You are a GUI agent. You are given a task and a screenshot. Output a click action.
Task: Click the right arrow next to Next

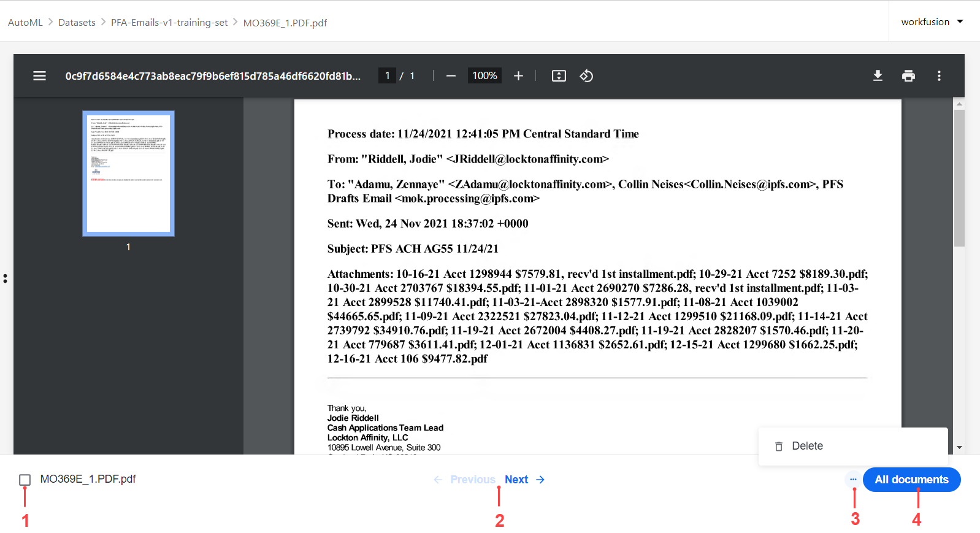tap(540, 480)
